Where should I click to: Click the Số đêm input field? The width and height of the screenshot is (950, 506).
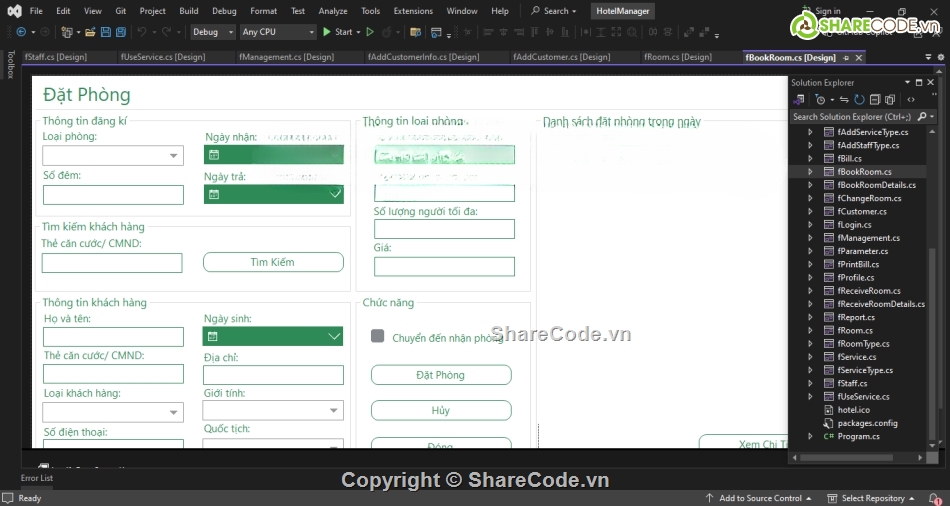[113, 195]
